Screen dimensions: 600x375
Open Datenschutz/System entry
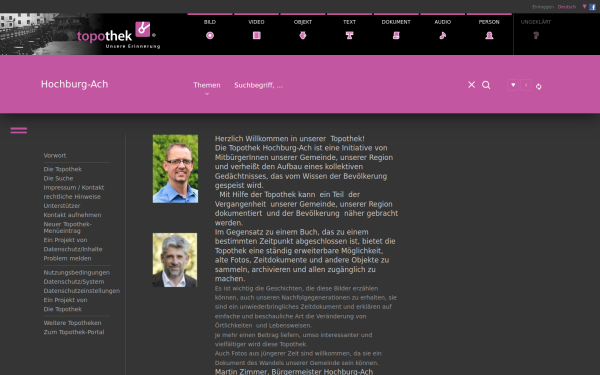coord(74,282)
